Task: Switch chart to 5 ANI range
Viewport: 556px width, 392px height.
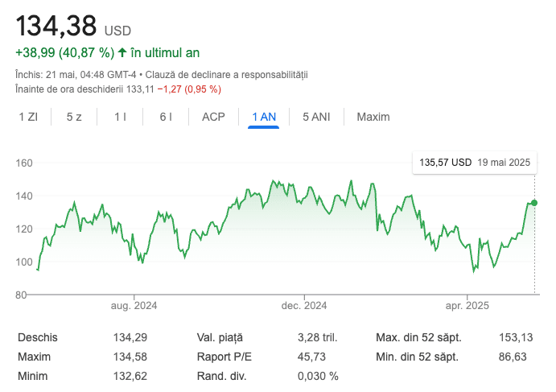Action: [x=316, y=117]
